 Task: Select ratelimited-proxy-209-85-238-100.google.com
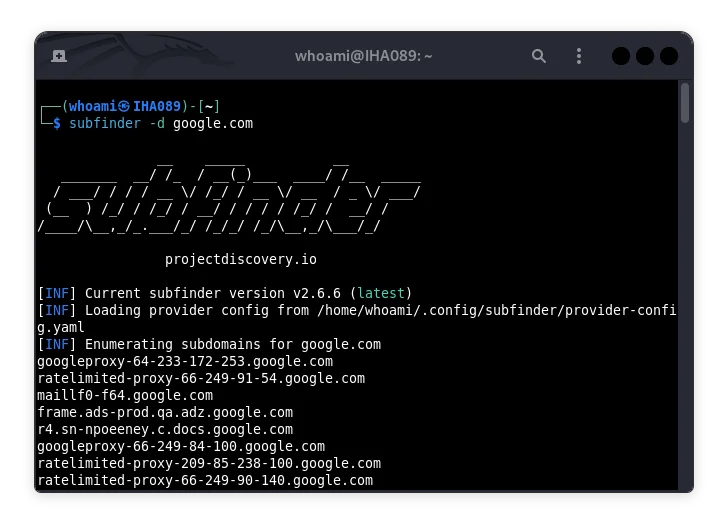click(209, 463)
